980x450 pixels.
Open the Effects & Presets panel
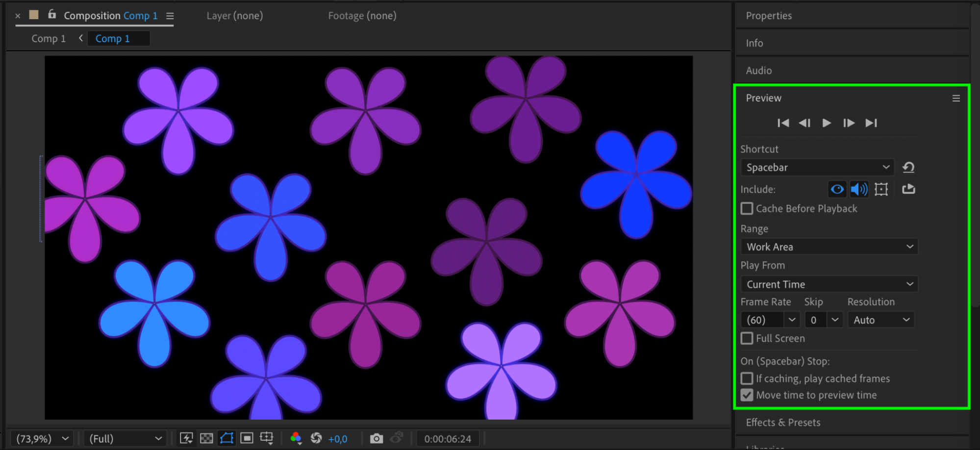tap(783, 423)
